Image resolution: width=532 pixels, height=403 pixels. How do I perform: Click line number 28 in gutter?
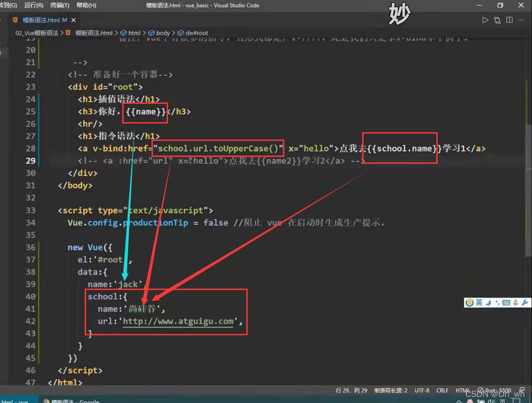pos(31,149)
